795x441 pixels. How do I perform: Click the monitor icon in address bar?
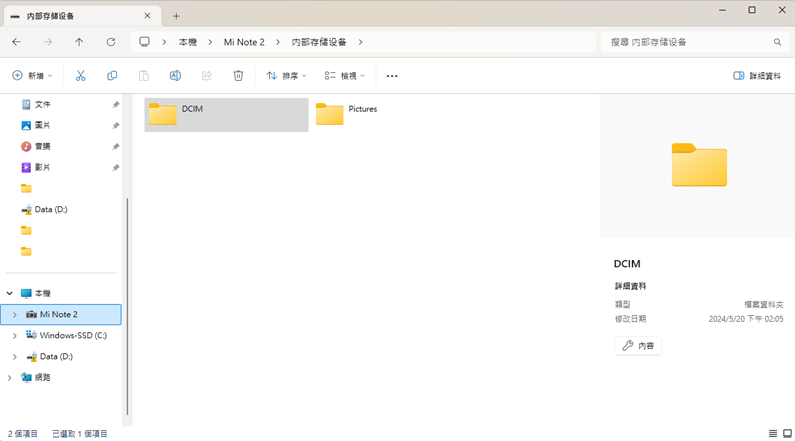(x=144, y=42)
